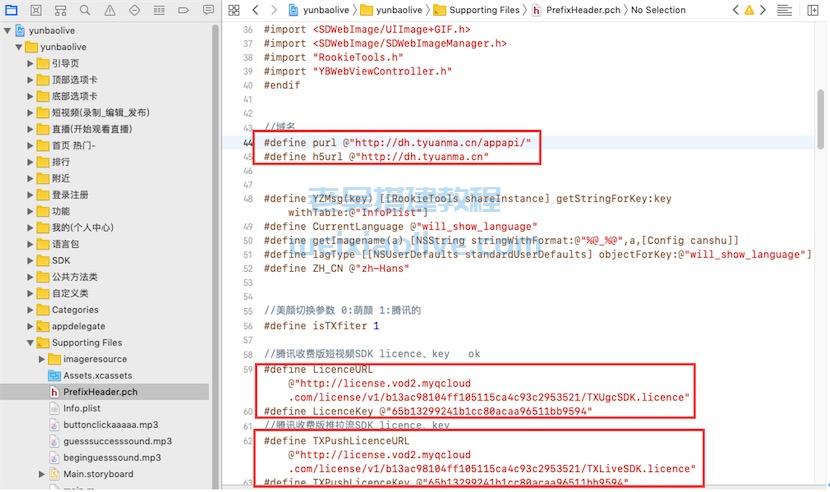Expand the Main.storyboard item
The width and height of the screenshot is (830, 492).
tap(42, 474)
